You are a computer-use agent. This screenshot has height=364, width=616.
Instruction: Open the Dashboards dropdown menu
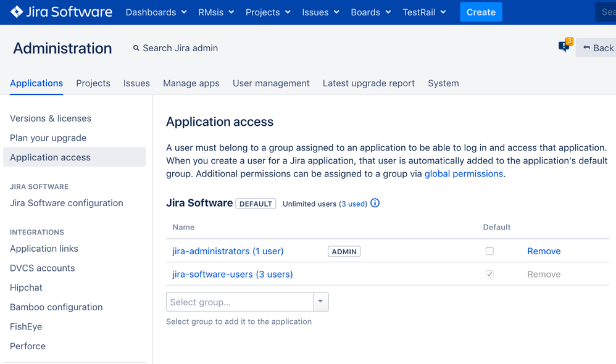pos(156,12)
